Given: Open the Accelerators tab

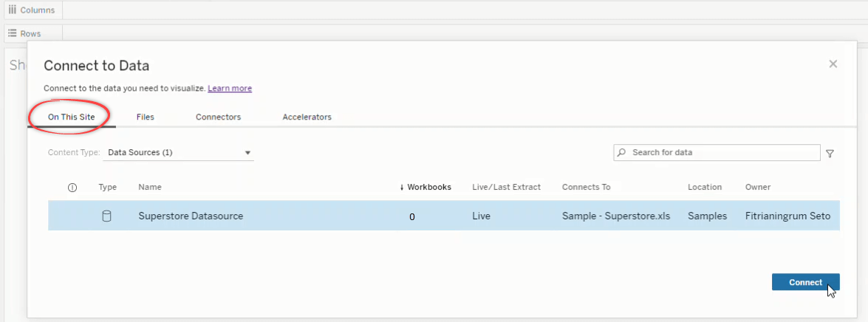Looking at the screenshot, I should click(x=307, y=117).
